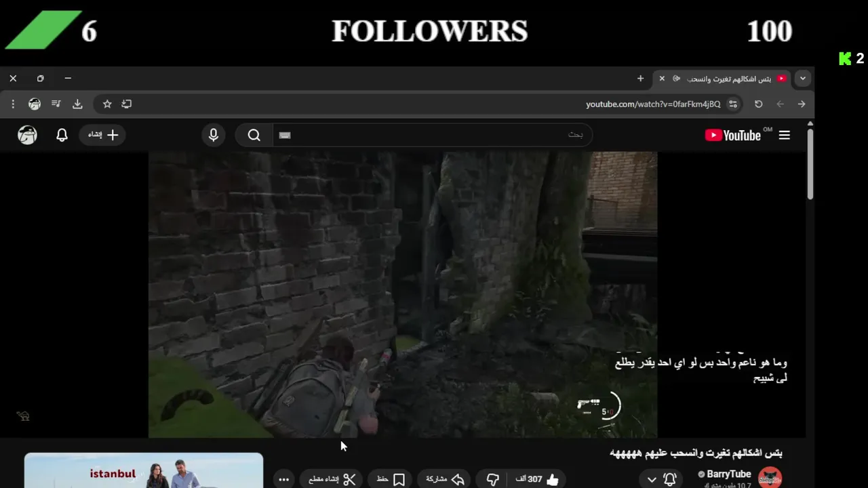Screen dimensions: 868x488
Task: Start voice search with microphone
Action: [x=214, y=135]
